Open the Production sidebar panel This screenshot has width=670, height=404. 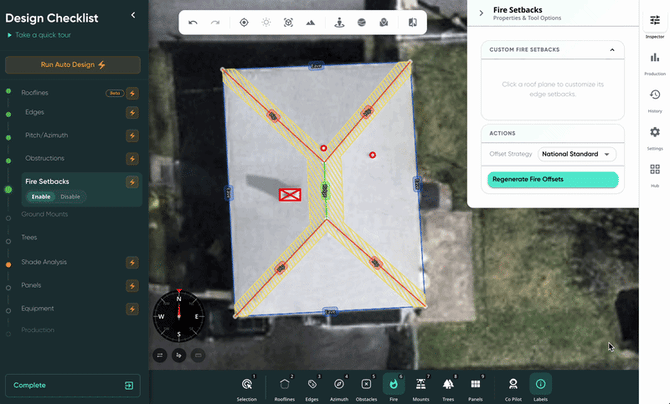pyautogui.click(x=655, y=63)
